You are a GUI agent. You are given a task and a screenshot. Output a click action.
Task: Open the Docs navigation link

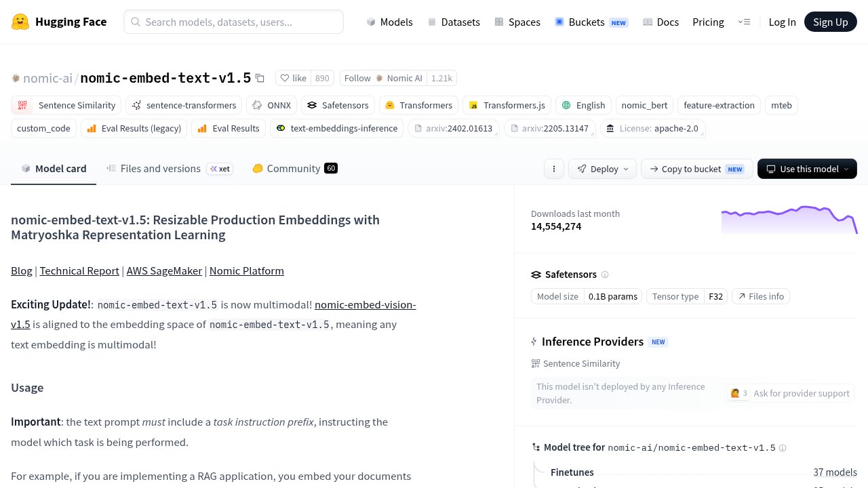click(660, 22)
